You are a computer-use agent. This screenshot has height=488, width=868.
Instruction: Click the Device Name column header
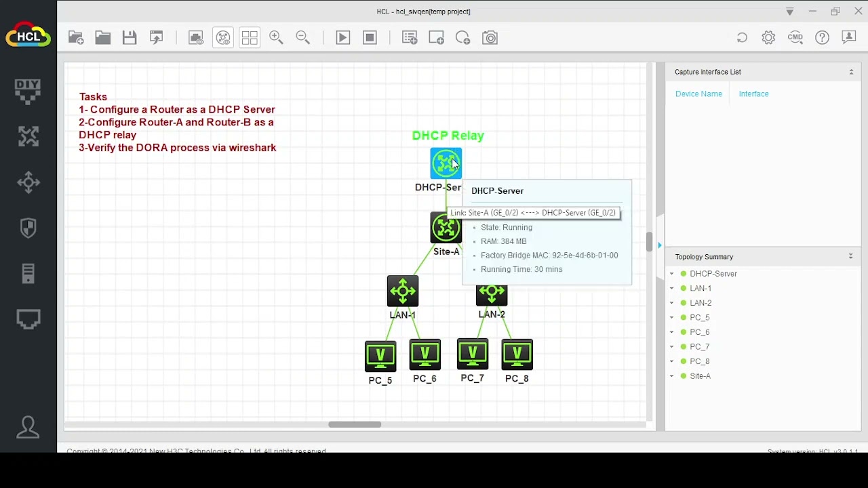(698, 94)
